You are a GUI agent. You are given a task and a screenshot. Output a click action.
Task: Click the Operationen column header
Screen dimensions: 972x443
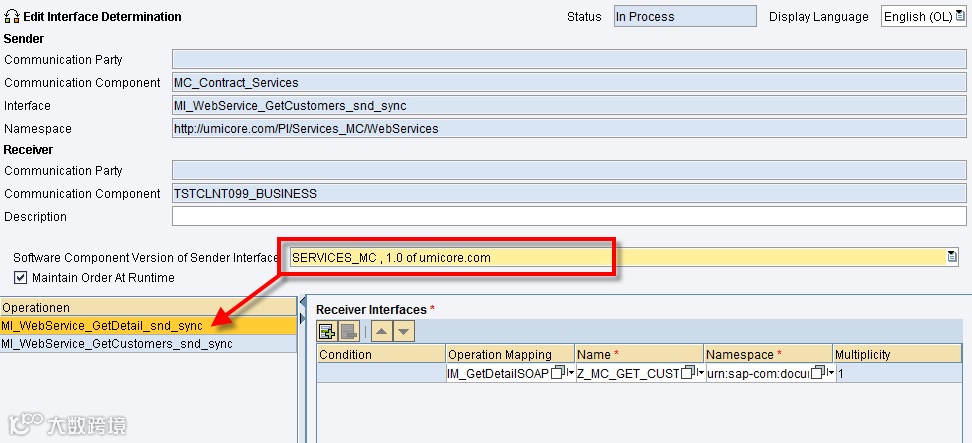[148, 307]
